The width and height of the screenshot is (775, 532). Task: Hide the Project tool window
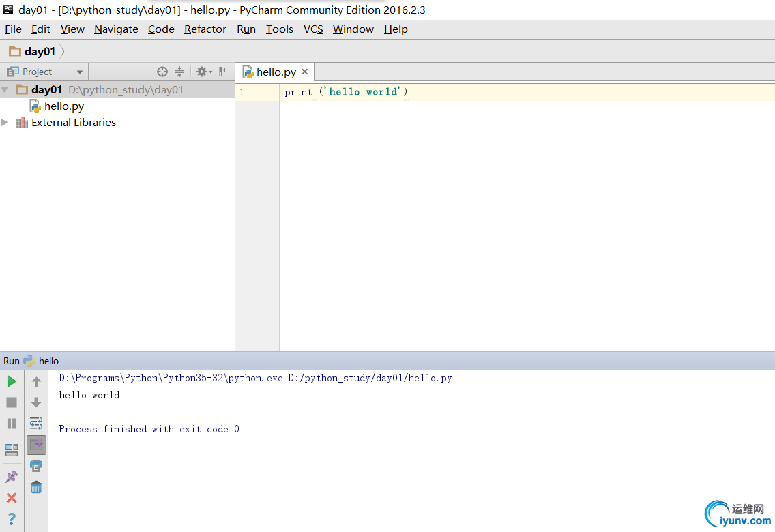point(224,72)
